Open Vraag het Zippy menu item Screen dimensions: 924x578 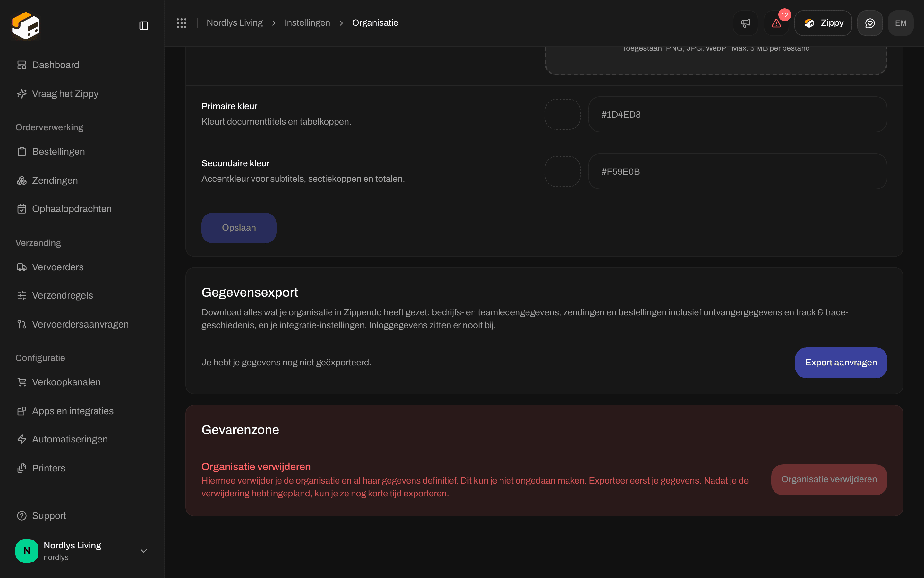click(82, 94)
